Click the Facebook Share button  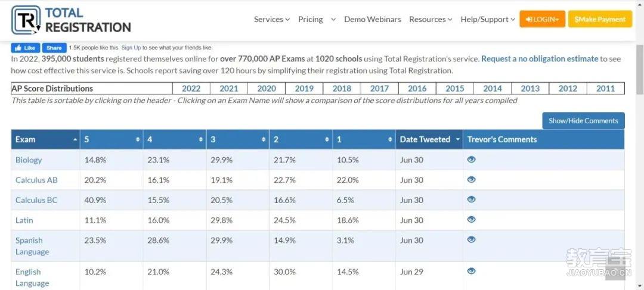click(54, 48)
